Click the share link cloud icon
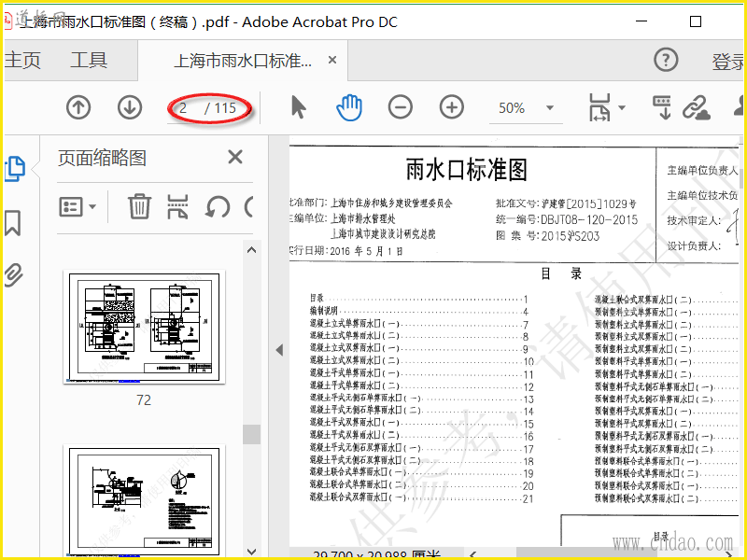Viewport: 747px width, 560px height. [x=696, y=107]
